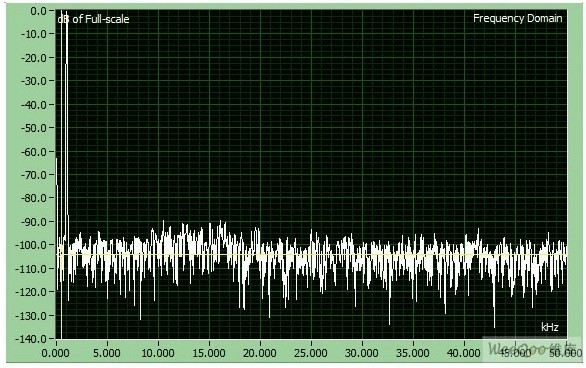Select the -140.0 value on dB axis

click(x=31, y=340)
